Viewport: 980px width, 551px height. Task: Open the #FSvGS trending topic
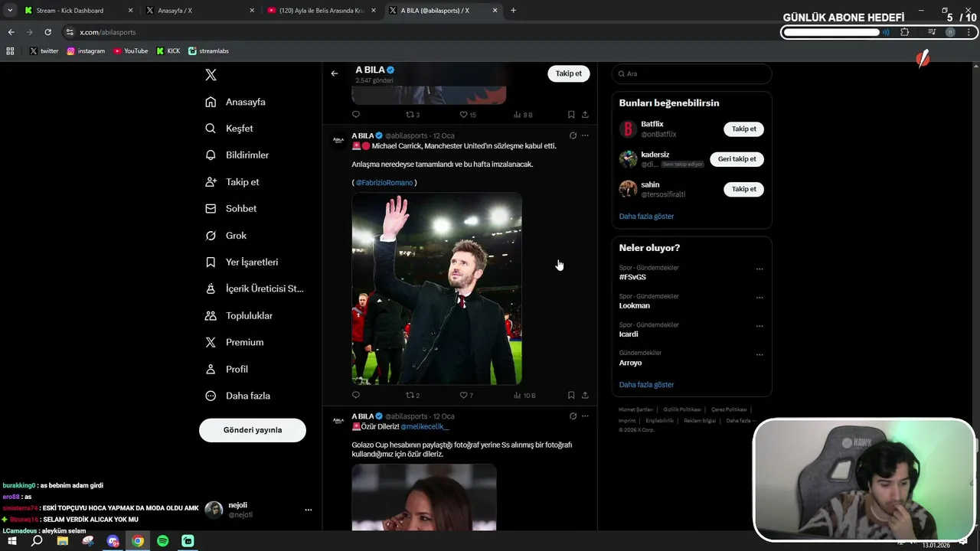point(632,277)
